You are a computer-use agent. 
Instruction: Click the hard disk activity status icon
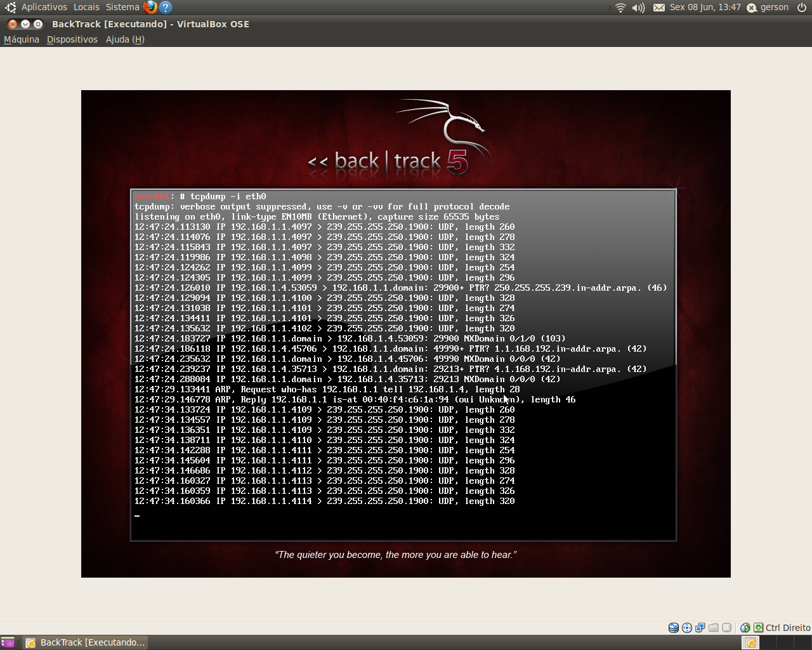tap(674, 628)
